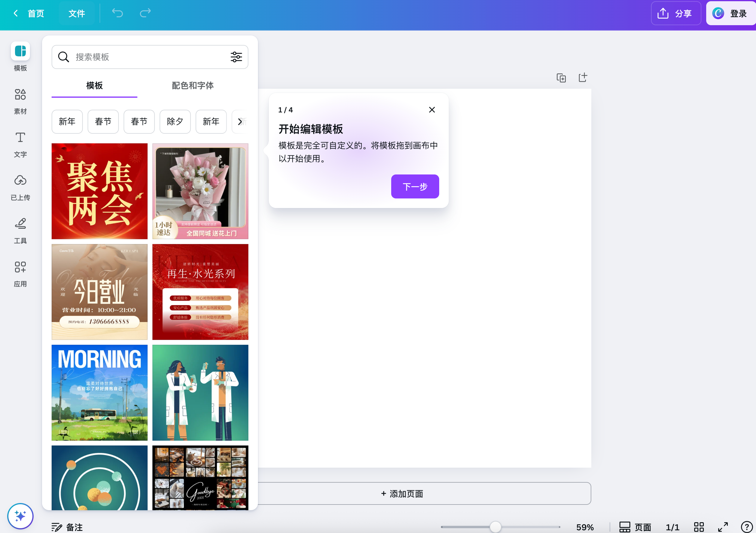Open the 素材 elements sidebar icon
This screenshot has height=533, width=756.
point(20,94)
